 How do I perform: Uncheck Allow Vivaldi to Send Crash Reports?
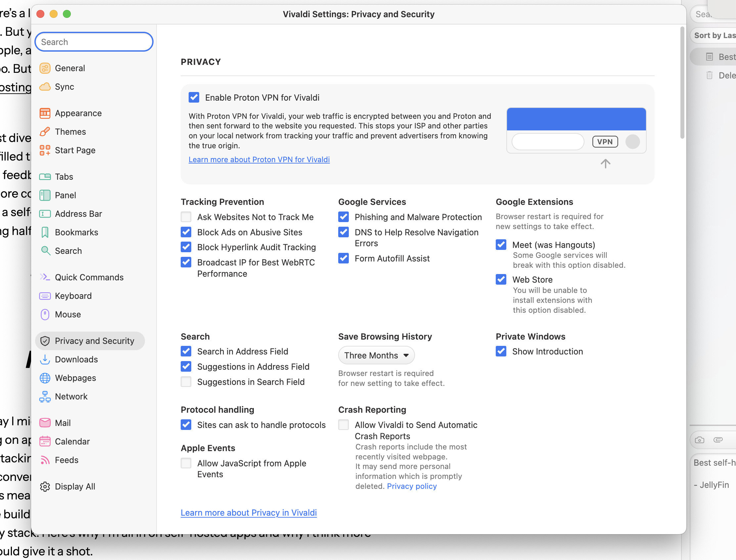343,425
